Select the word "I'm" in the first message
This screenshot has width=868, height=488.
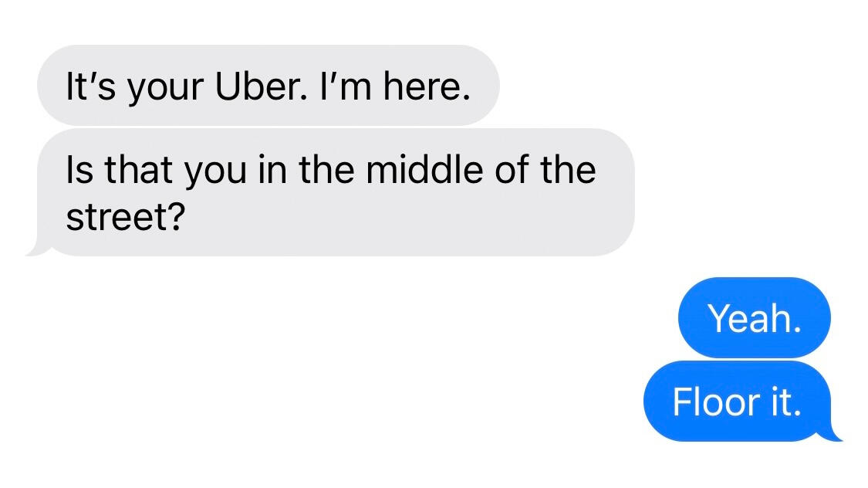[x=341, y=86]
